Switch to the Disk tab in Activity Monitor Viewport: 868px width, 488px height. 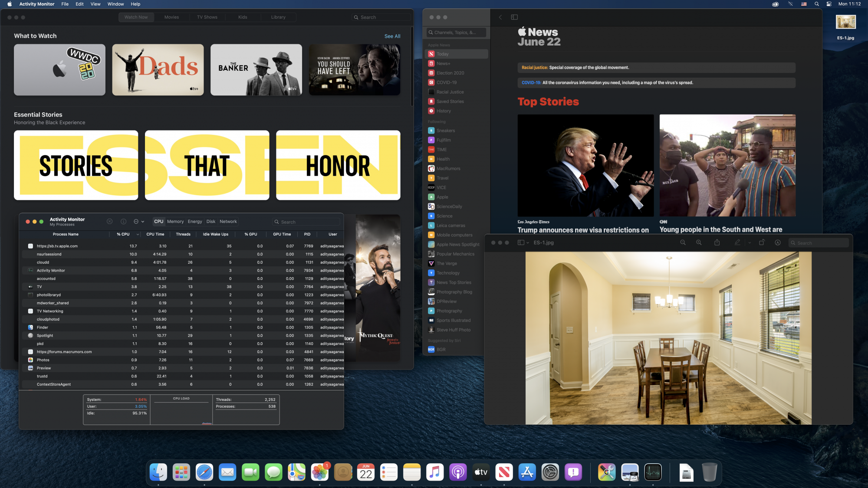[x=211, y=222]
